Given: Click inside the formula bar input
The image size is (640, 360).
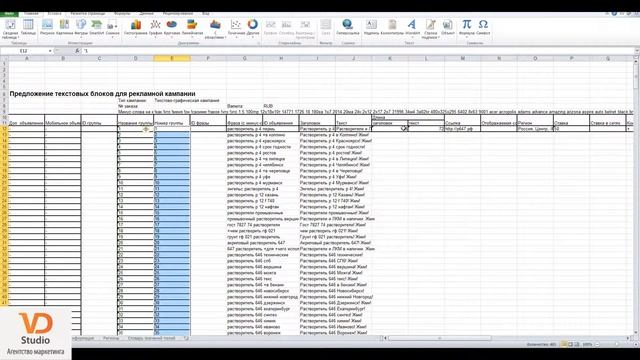Looking at the screenshot, I should pos(357,51).
